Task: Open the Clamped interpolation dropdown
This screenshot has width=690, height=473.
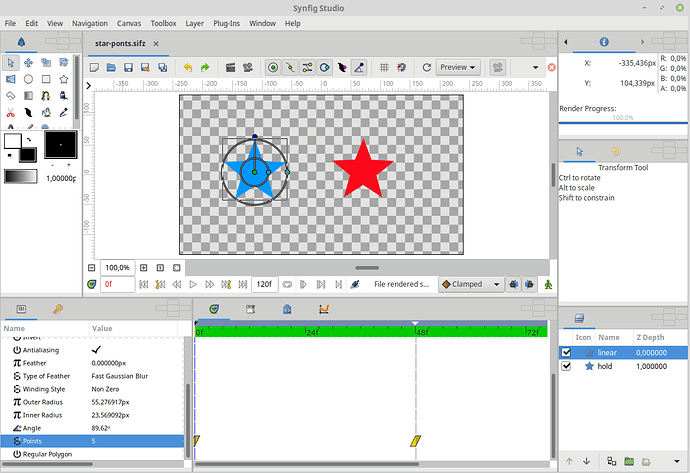Action: click(x=470, y=284)
